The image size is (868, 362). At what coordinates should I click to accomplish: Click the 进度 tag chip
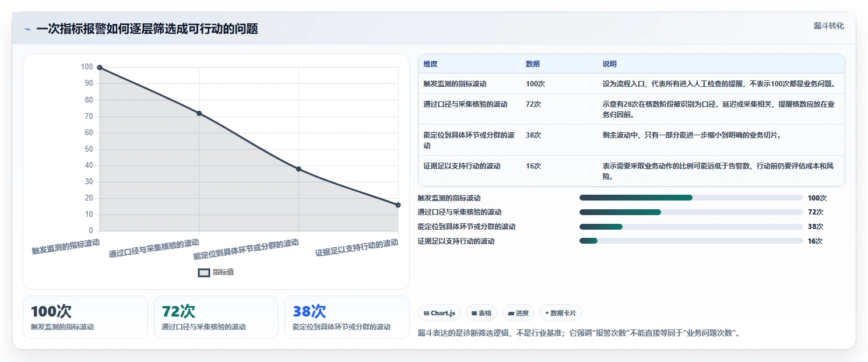[x=518, y=313]
